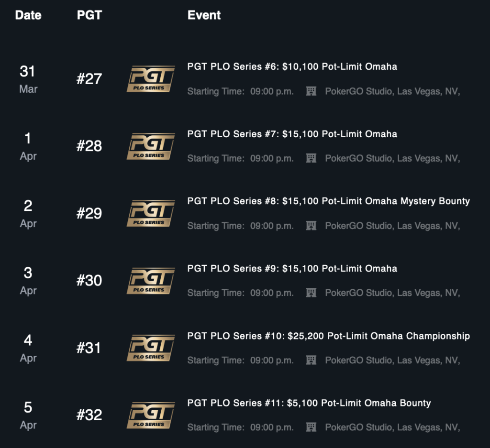Open the Series #8 Mystery Bounty event
Image resolution: width=490 pixels, height=448 pixels.
tap(328, 201)
